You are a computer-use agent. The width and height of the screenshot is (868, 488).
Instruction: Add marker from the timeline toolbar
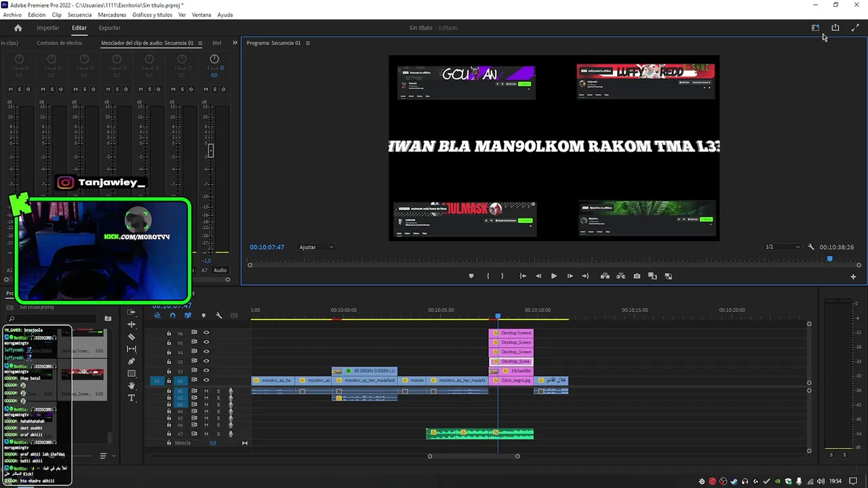[x=203, y=315]
